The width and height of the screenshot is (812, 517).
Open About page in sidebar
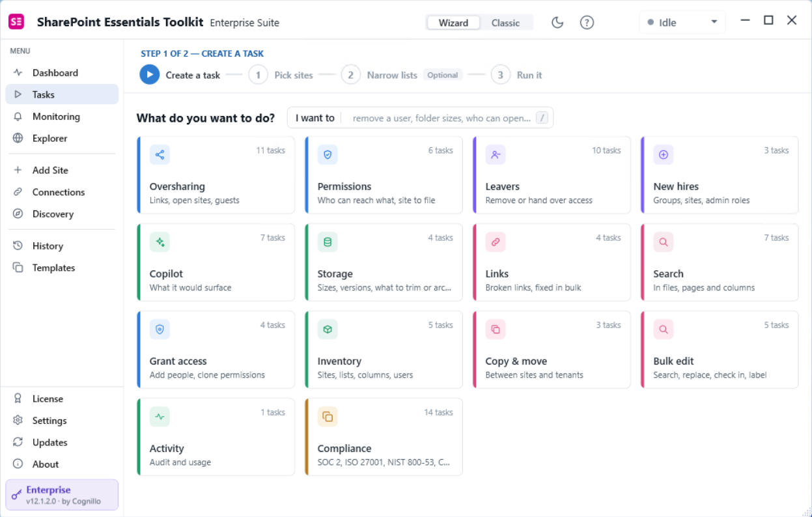[62, 464]
